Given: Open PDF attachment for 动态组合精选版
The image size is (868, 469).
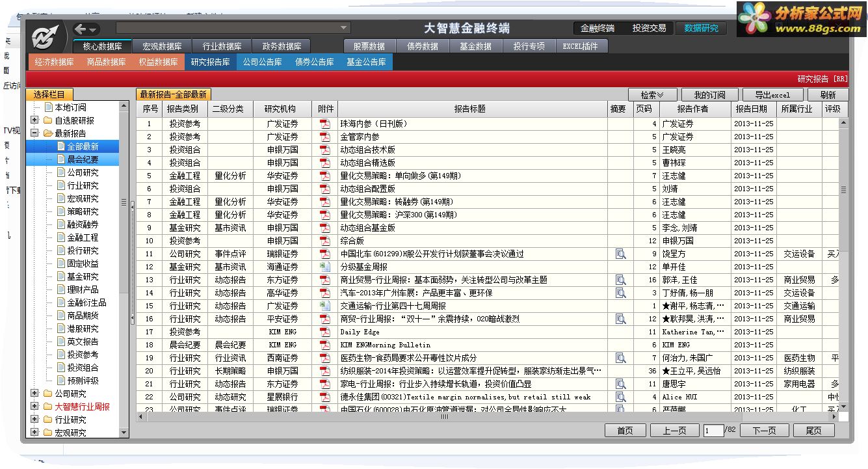Looking at the screenshot, I should [x=324, y=163].
